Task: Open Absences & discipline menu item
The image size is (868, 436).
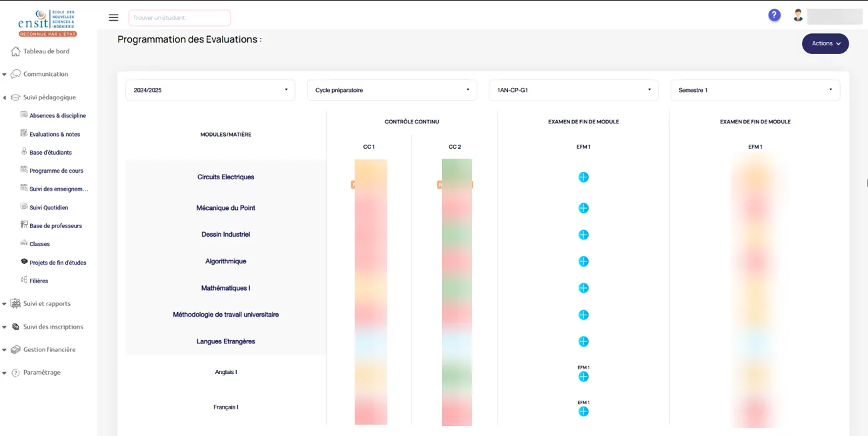Action: 57,116
